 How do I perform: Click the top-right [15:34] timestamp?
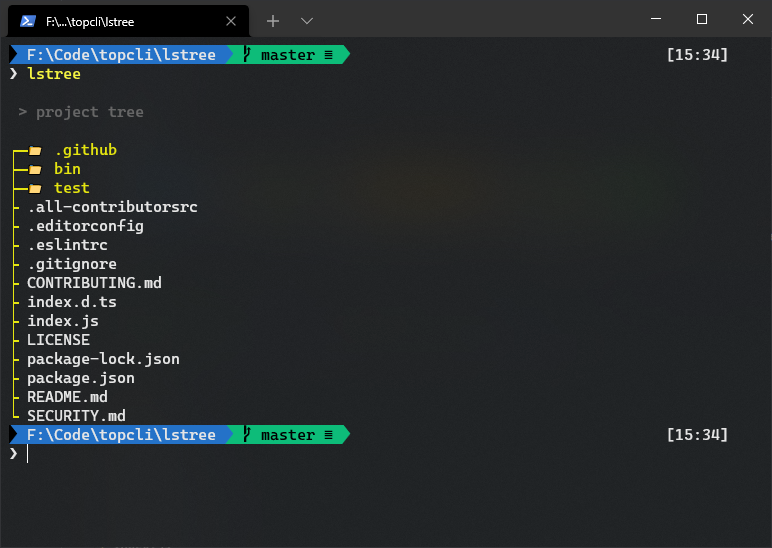(x=697, y=55)
